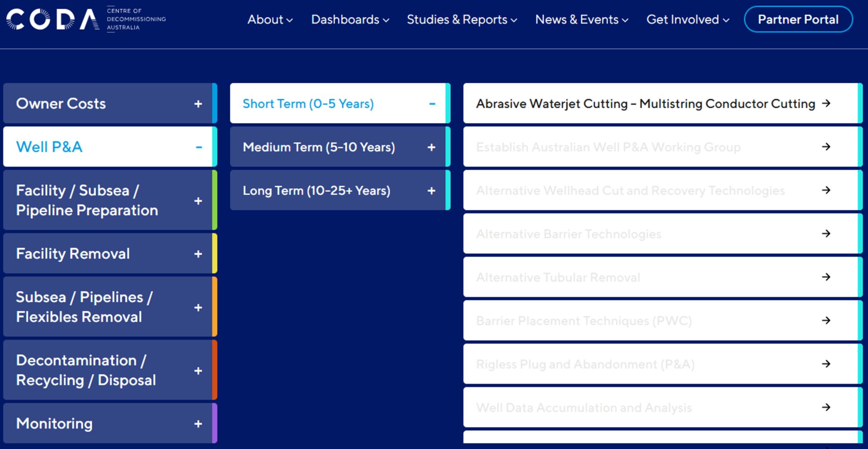Expand Long Term (10-25+ Years) panel

(431, 191)
